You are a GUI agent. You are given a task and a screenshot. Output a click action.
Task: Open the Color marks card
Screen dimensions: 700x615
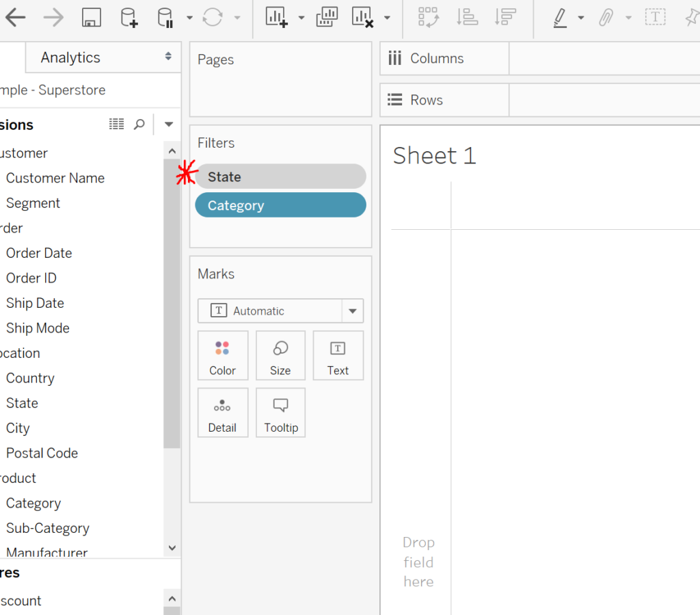pyautogui.click(x=222, y=356)
